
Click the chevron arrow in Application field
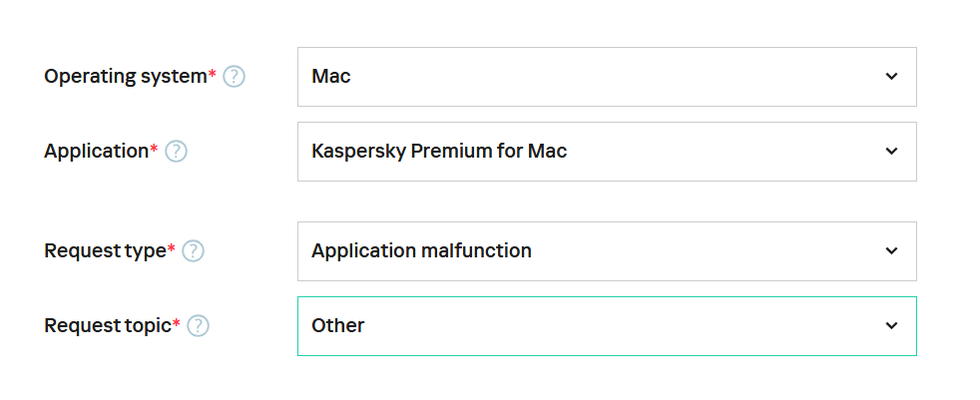[891, 152]
